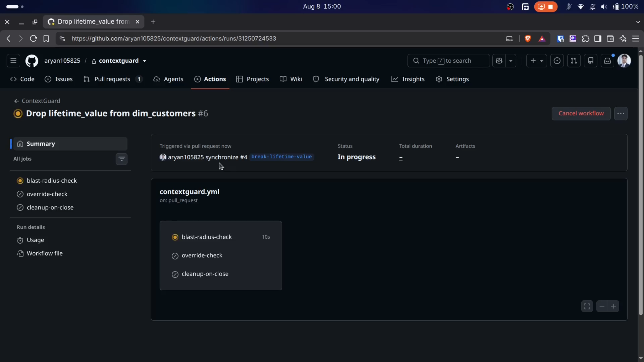The width and height of the screenshot is (644, 362).
Task: Click the aryan105825 owner link
Action: 62,61
